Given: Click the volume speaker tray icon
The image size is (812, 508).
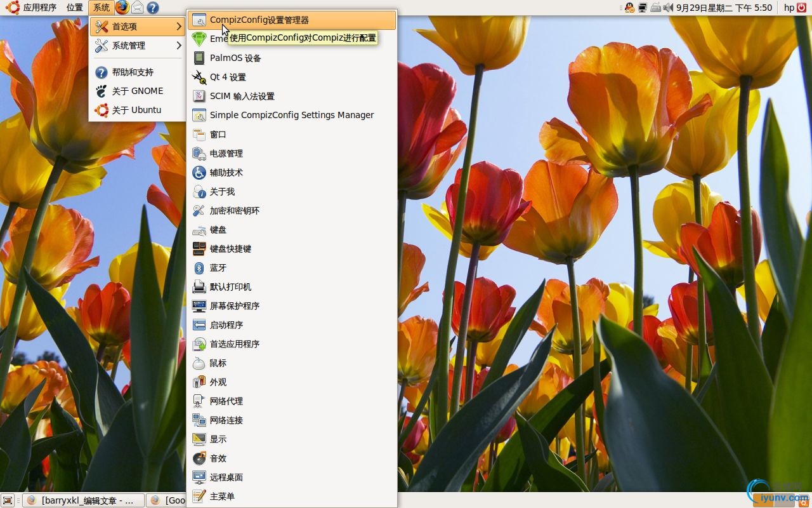Looking at the screenshot, I should [x=668, y=8].
